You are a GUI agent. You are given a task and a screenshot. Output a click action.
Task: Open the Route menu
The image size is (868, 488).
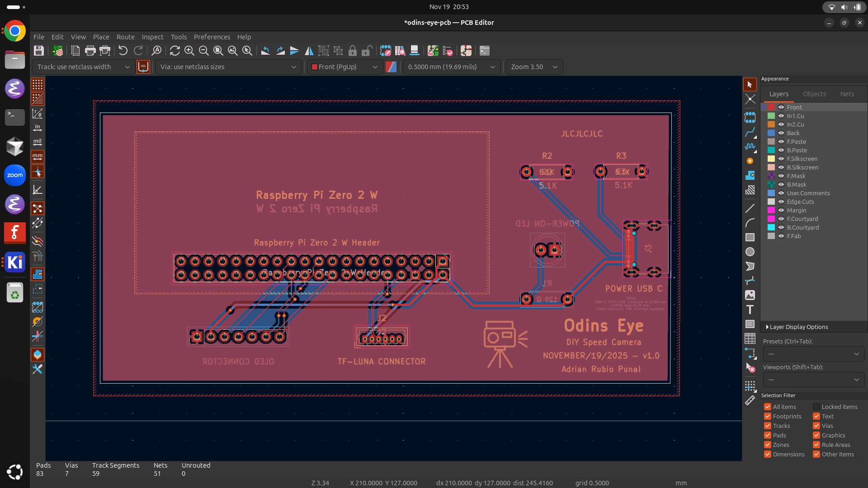(x=125, y=37)
